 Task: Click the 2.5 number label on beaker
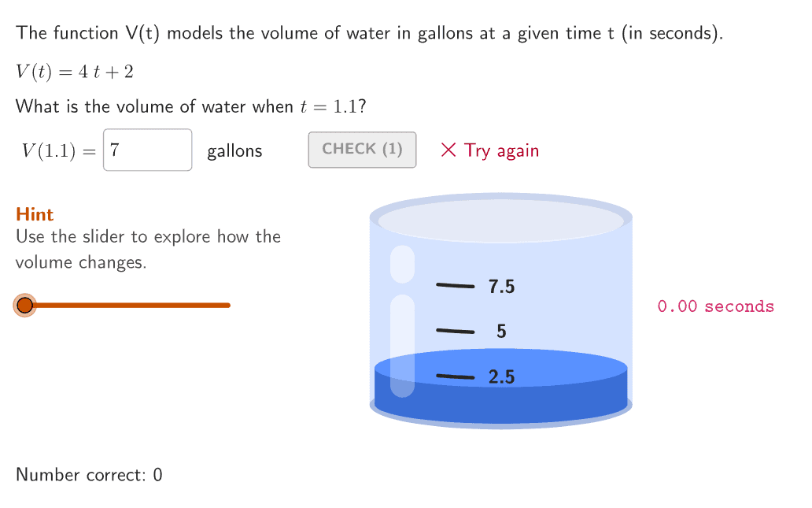501,377
